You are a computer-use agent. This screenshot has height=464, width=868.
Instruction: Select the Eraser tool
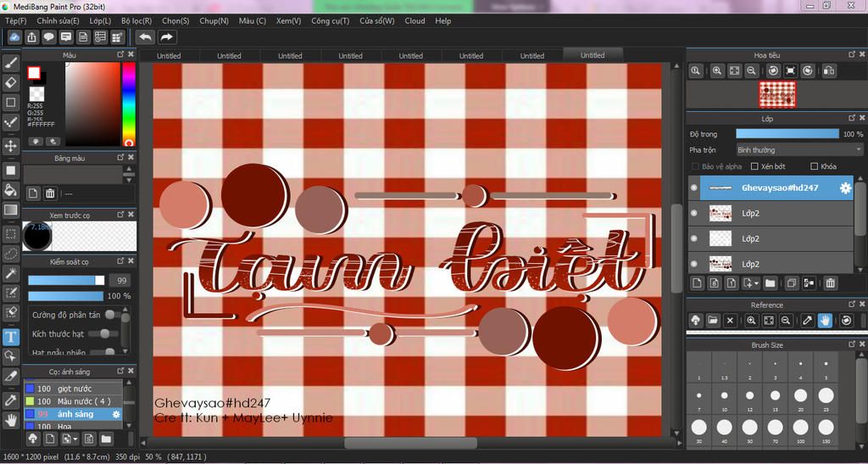(10, 83)
